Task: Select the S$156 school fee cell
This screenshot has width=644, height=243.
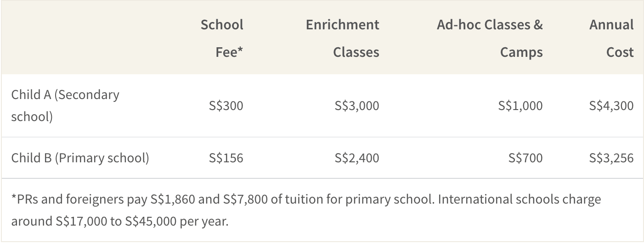Action: pyautogui.click(x=226, y=158)
